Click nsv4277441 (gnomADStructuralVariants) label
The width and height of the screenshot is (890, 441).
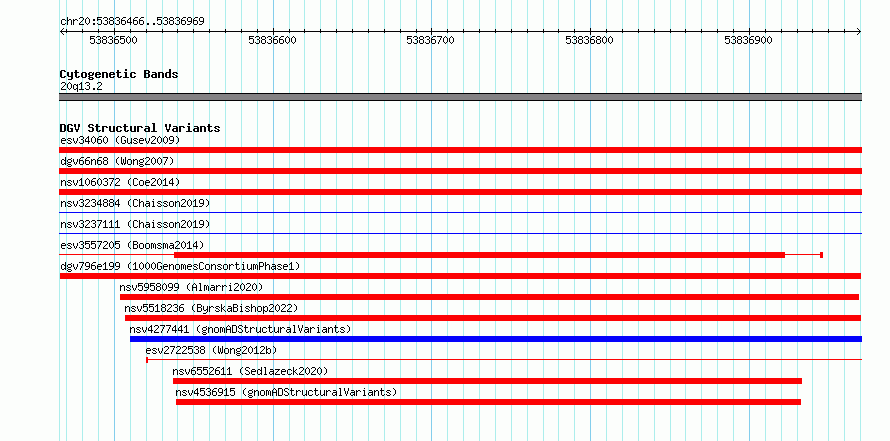(x=240, y=329)
